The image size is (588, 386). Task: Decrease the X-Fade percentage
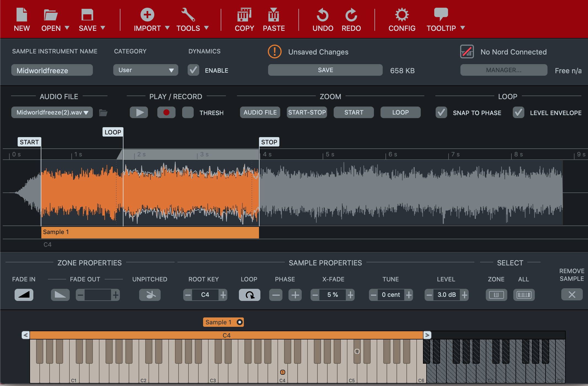coord(315,295)
